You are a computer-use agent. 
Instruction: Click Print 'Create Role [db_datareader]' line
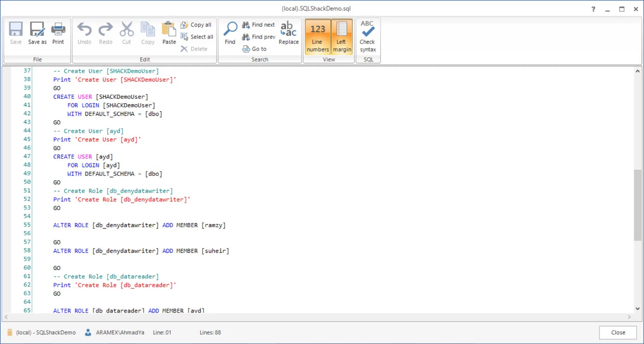(115, 285)
